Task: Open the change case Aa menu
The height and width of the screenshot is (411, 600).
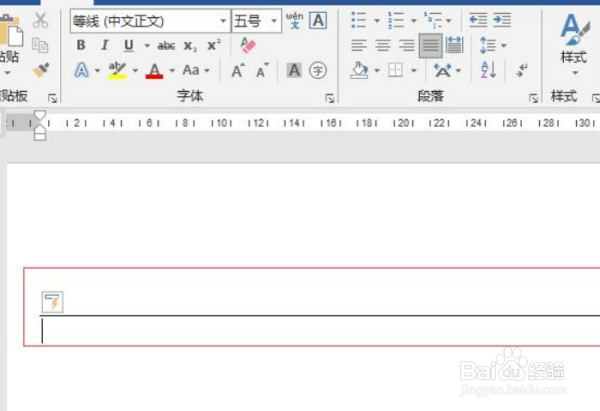Action: tap(196, 70)
